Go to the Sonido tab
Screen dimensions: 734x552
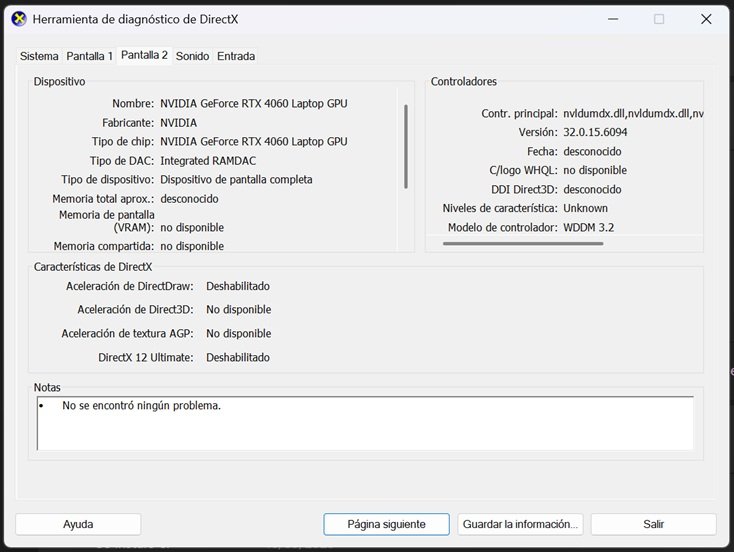192,56
